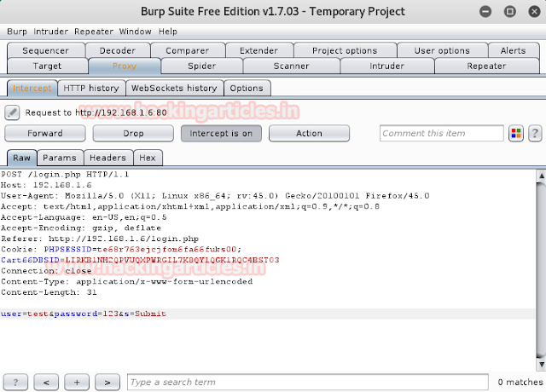
Task: Open the HTTP history sub-tab
Action: point(91,89)
